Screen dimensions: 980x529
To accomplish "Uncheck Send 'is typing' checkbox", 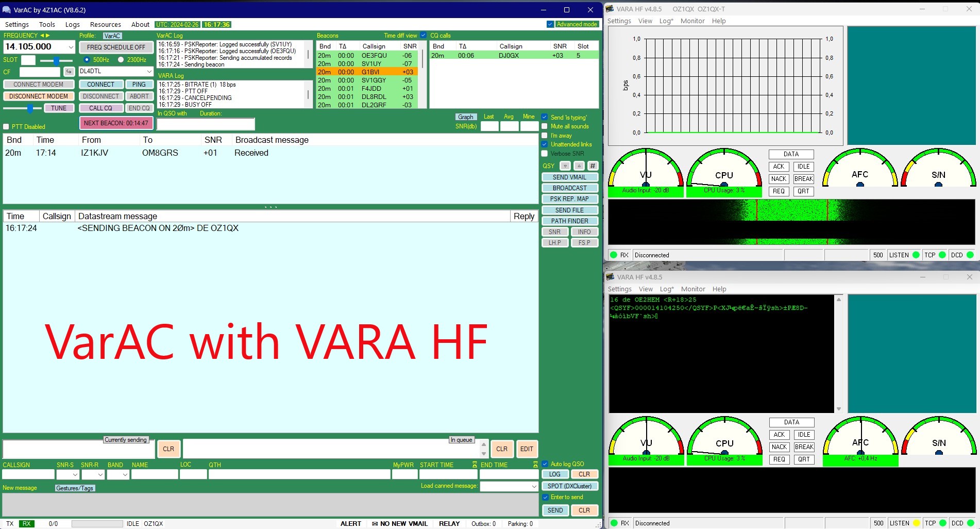I will (x=545, y=117).
